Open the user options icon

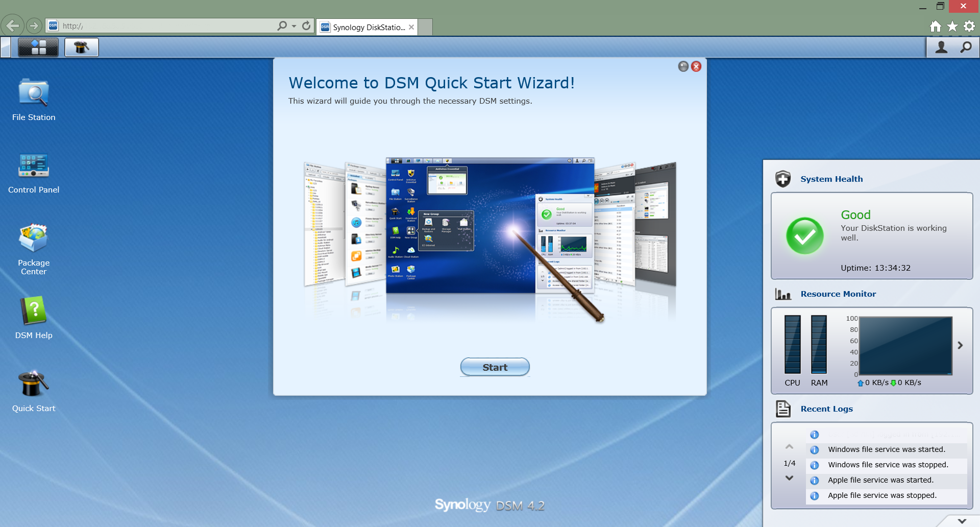(942, 47)
